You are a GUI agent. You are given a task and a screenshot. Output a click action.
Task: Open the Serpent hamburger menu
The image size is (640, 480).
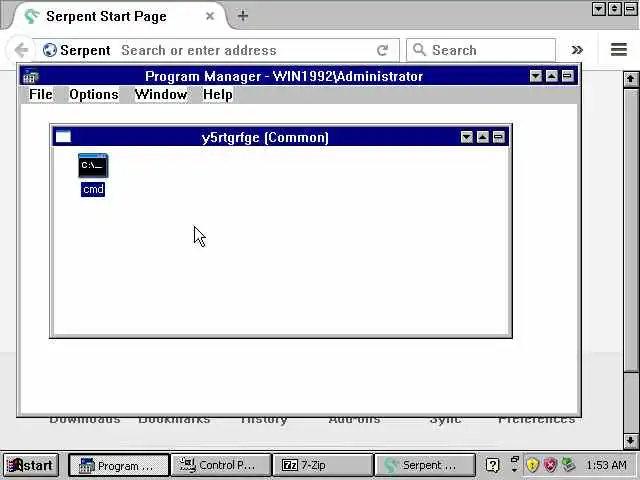(619, 50)
